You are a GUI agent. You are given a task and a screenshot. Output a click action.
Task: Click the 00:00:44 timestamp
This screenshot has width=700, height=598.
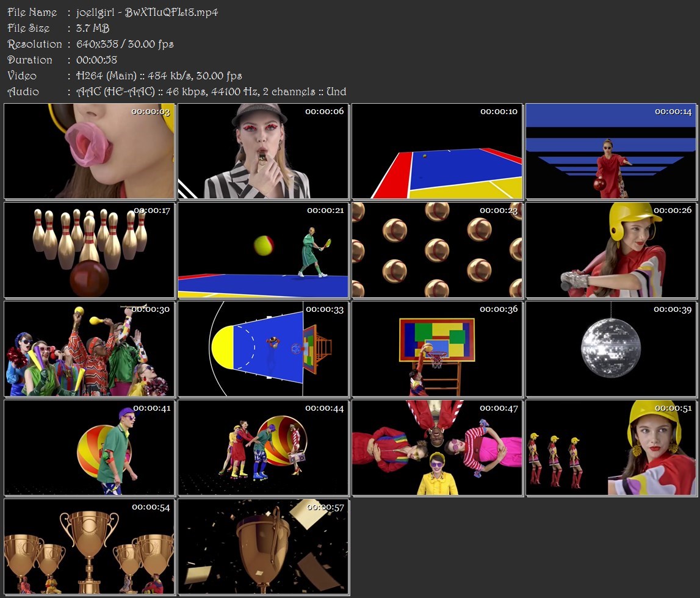click(325, 408)
